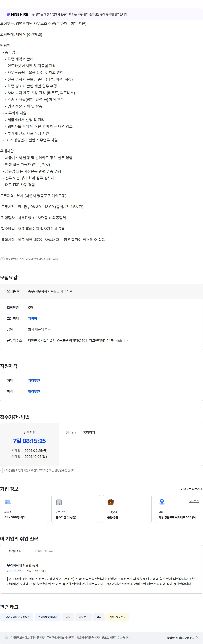This screenshot has height=644, width=203.
Task: Click the 경리 tag
Action: pos(99,617)
